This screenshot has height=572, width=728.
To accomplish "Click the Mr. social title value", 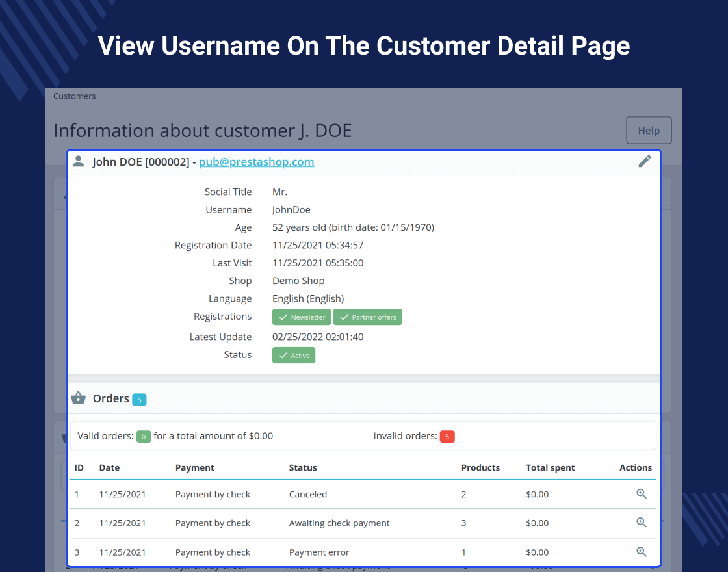I will click(279, 192).
